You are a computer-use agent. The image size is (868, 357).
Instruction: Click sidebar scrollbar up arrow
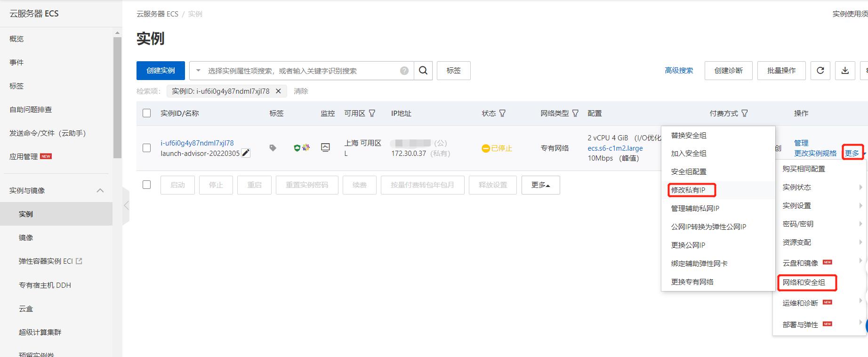(117, 33)
